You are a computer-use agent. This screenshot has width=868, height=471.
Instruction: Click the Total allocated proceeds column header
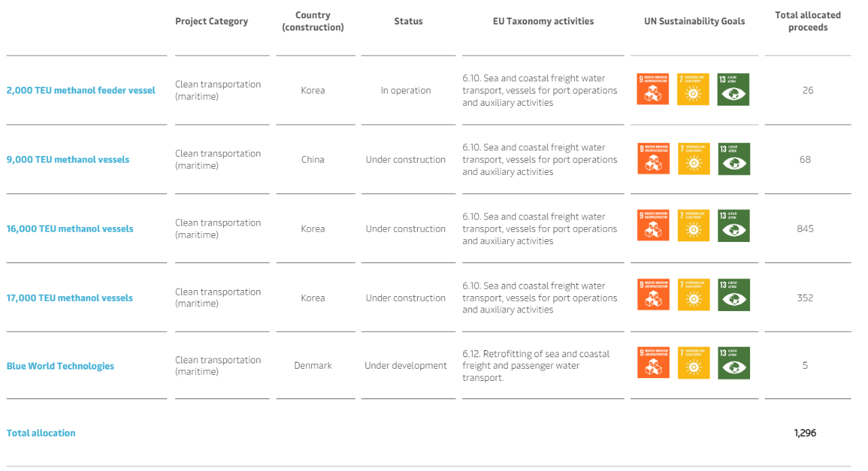click(x=808, y=21)
